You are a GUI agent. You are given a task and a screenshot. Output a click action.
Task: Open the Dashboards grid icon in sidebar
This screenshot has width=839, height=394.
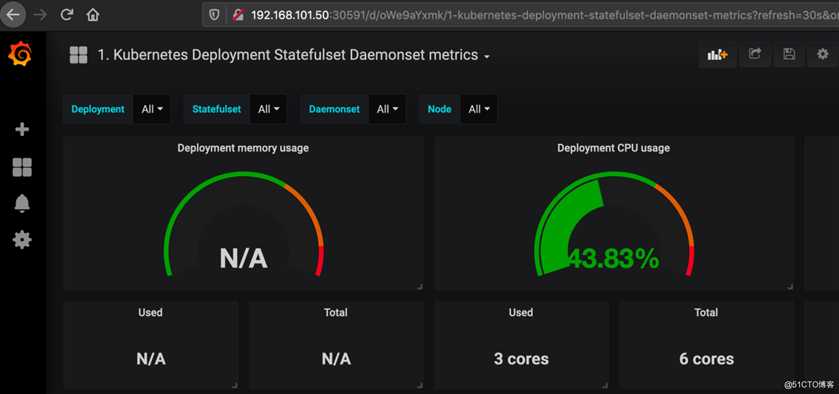tap(22, 167)
